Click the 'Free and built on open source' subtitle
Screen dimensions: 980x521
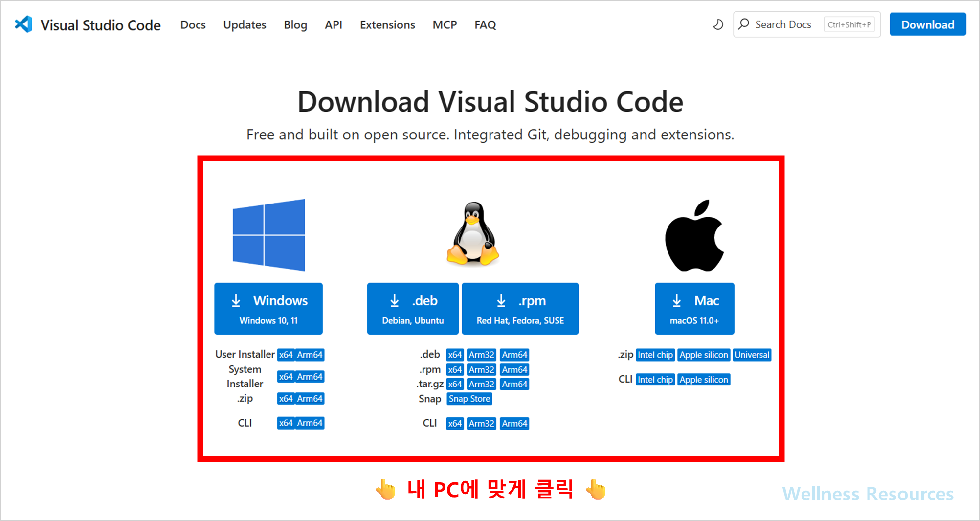(490, 135)
